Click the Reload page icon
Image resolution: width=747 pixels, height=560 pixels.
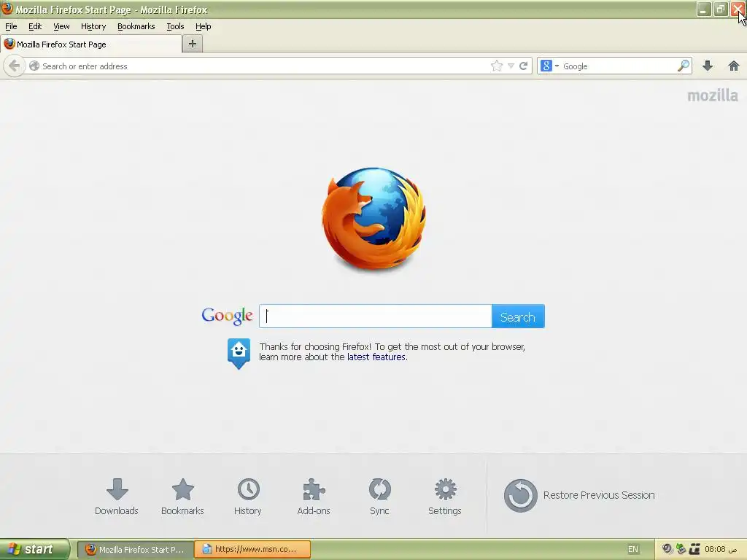(x=524, y=66)
